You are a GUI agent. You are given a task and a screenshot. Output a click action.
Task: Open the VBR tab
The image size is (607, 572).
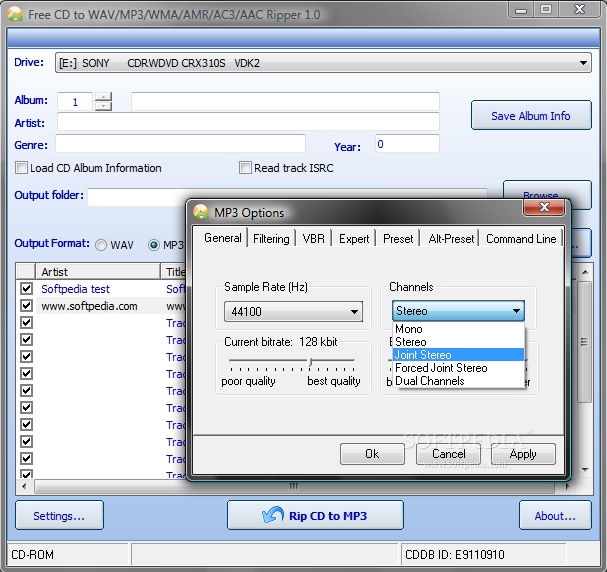[314, 239]
